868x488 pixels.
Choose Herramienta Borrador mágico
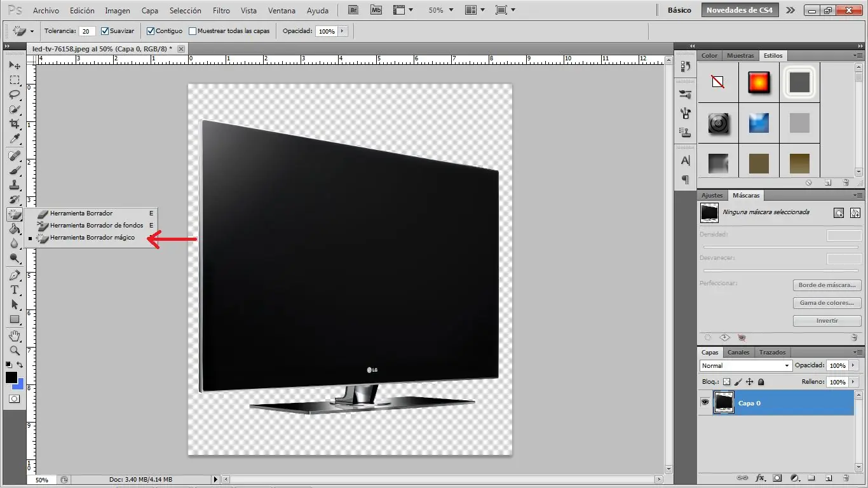coord(91,237)
